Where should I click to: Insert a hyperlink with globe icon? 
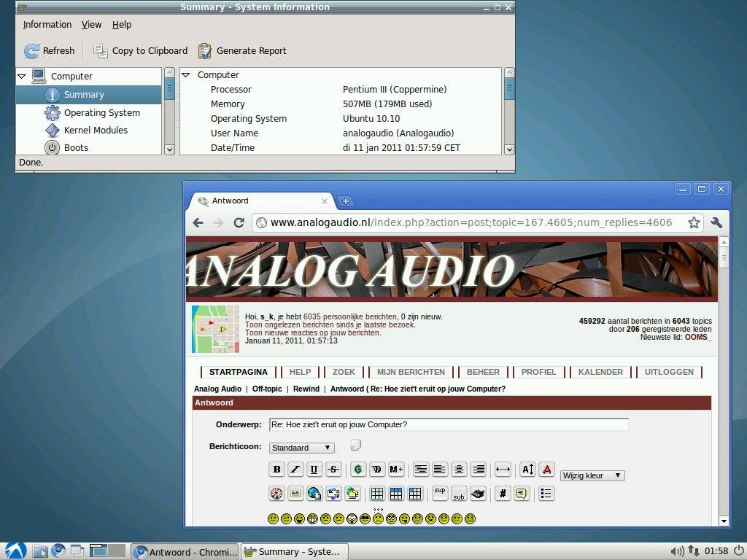tap(314, 494)
